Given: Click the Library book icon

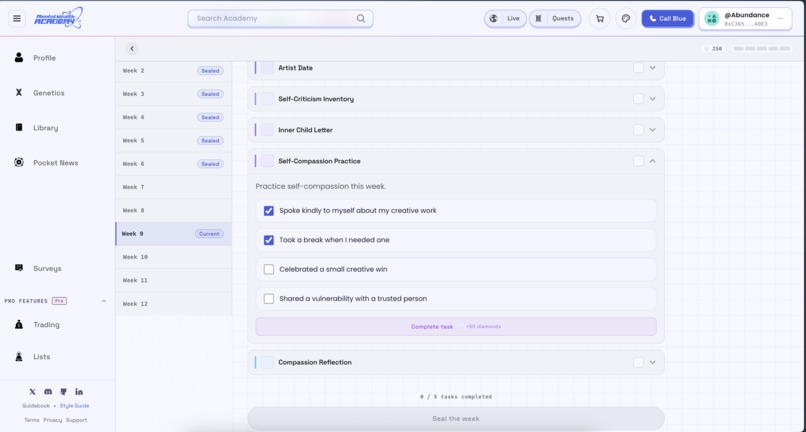Looking at the screenshot, I should [19, 128].
